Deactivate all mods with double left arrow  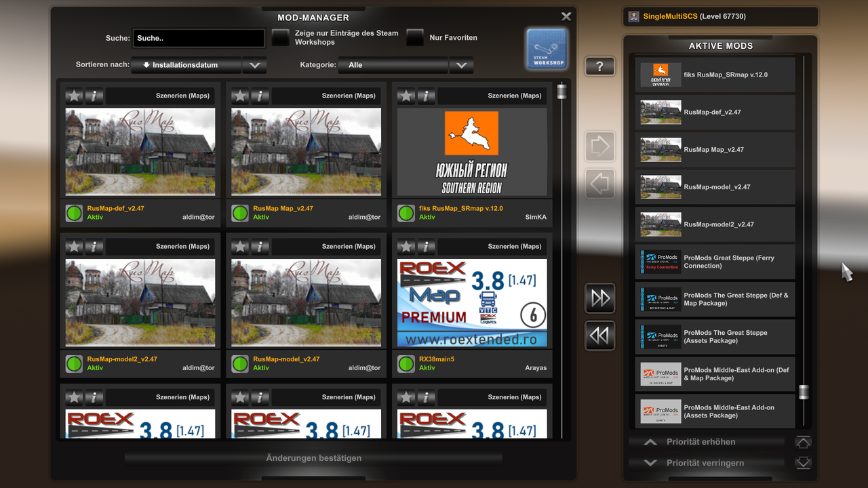click(600, 335)
